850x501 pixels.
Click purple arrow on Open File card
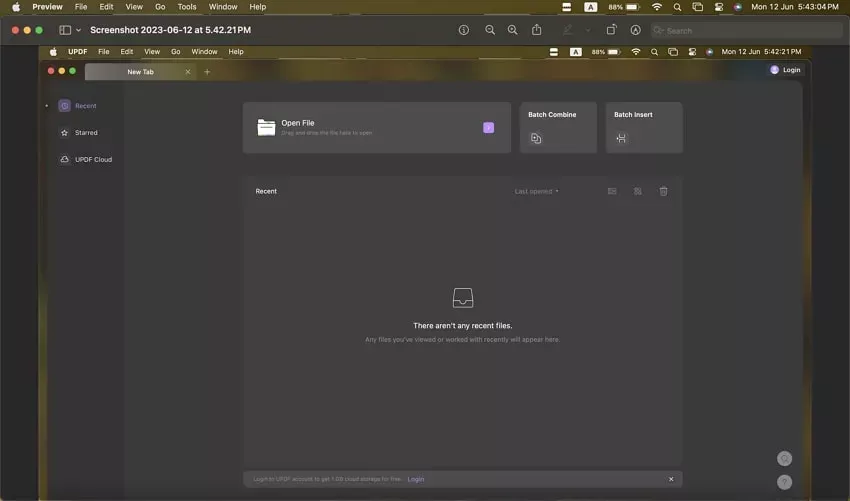click(x=488, y=127)
